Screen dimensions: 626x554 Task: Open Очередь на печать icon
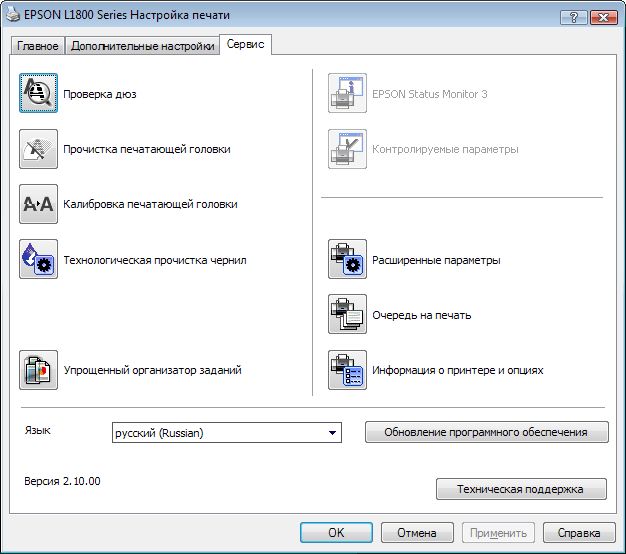347,314
